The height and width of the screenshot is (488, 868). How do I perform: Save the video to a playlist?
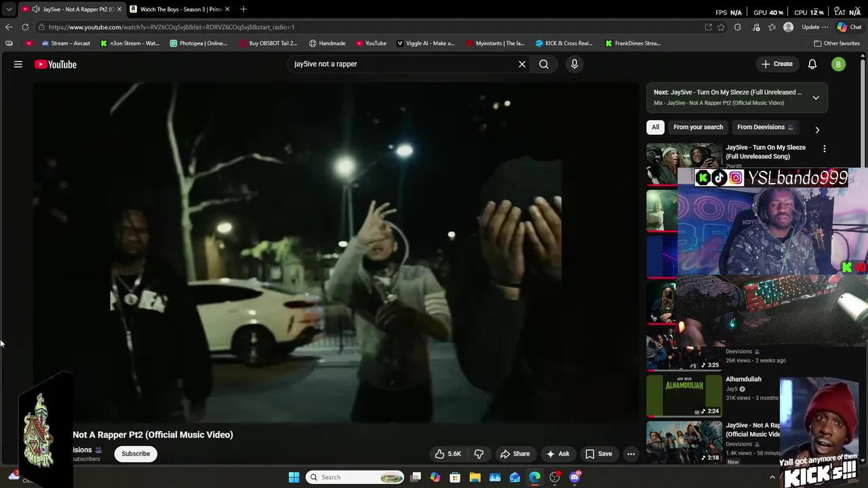(x=599, y=454)
